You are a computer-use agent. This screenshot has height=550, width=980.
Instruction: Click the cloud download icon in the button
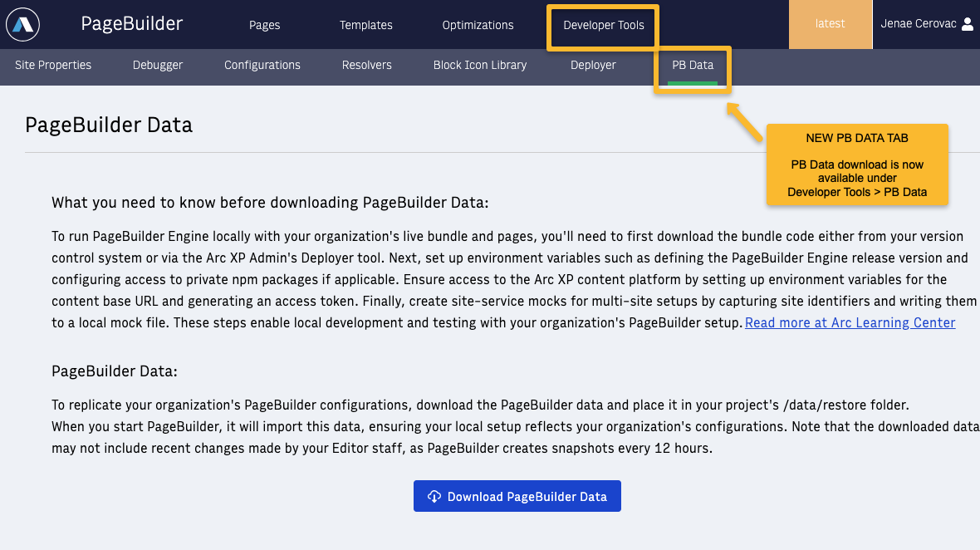(434, 496)
